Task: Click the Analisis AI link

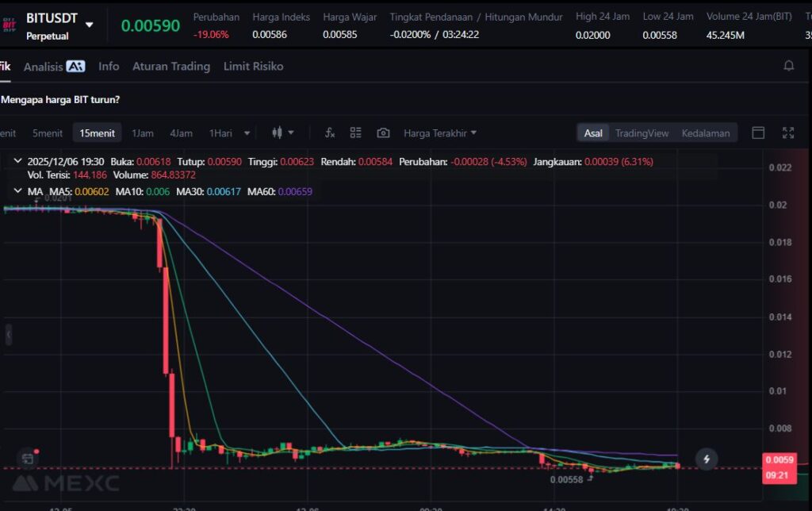Action: (54, 67)
